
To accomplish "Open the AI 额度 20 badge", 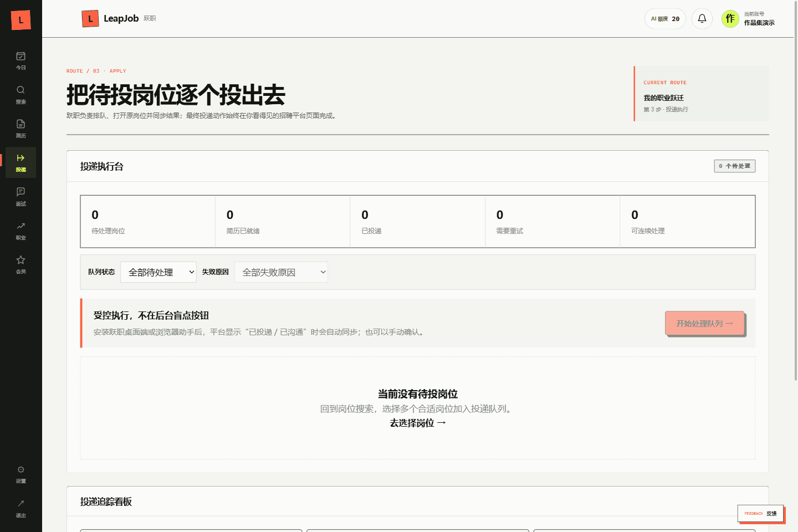I will 665,19.
